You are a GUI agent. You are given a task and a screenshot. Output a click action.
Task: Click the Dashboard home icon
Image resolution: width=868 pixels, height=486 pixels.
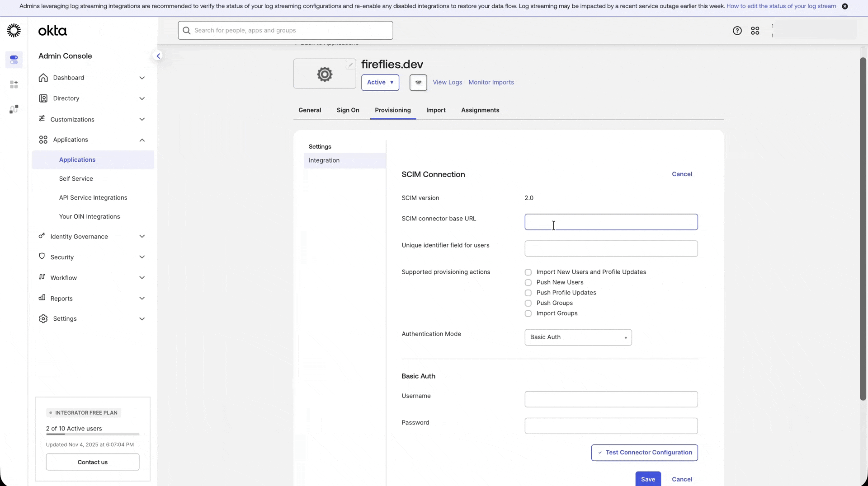(43, 78)
